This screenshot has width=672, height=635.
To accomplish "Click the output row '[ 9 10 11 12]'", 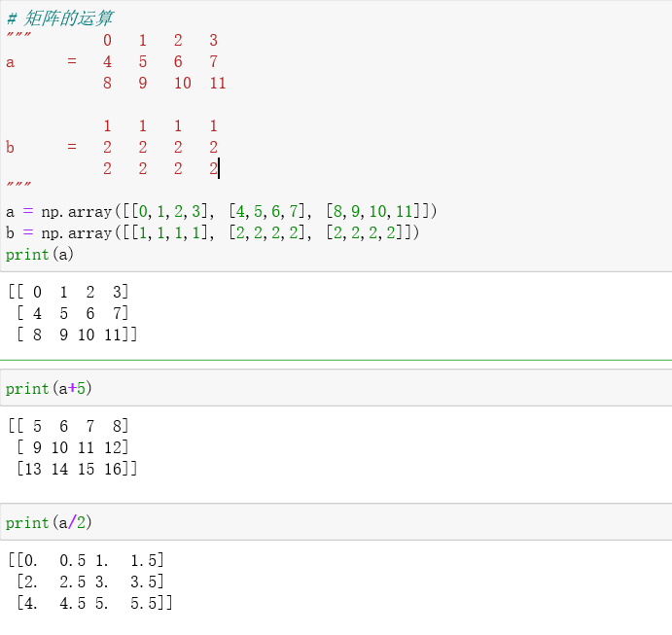I will pos(73,447).
